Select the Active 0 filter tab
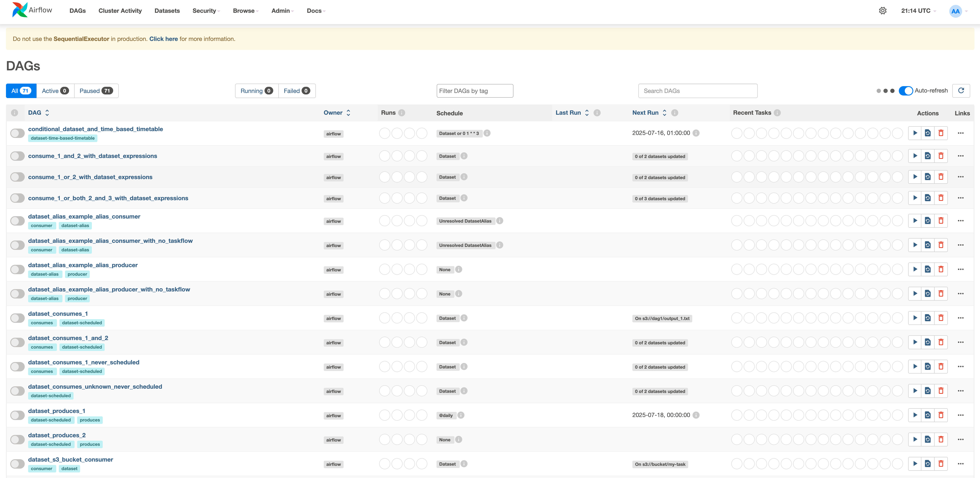This screenshot has width=980, height=478. (x=55, y=91)
